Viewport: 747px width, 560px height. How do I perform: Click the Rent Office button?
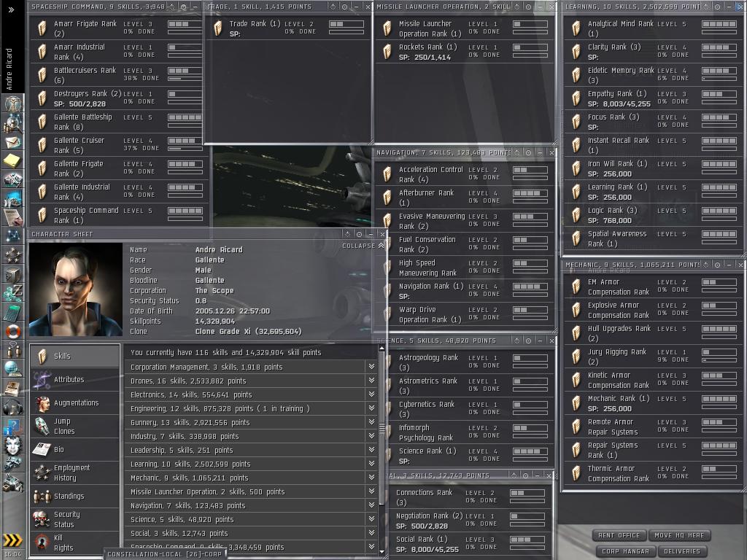coord(619,535)
